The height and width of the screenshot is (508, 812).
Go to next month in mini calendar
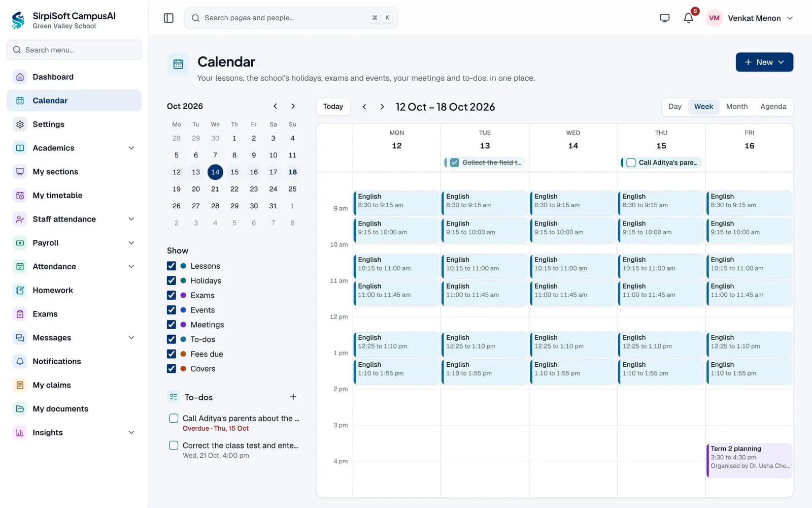pos(293,106)
